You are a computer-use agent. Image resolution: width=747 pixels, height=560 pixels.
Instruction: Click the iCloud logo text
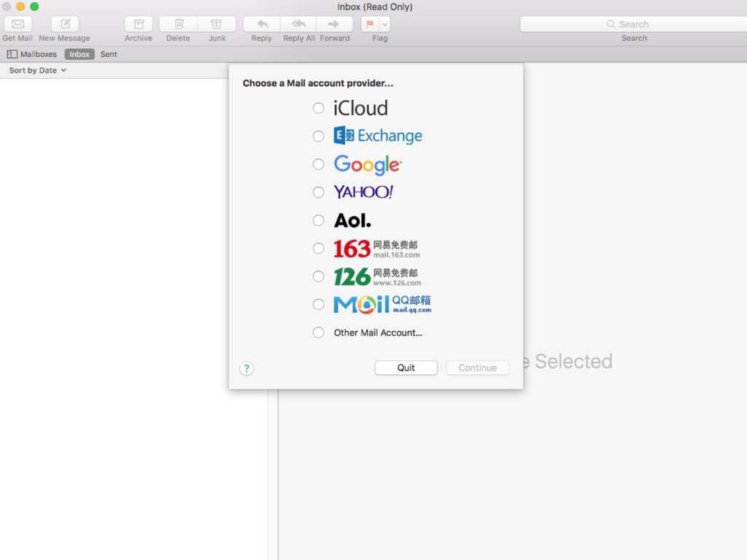coord(360,108)
